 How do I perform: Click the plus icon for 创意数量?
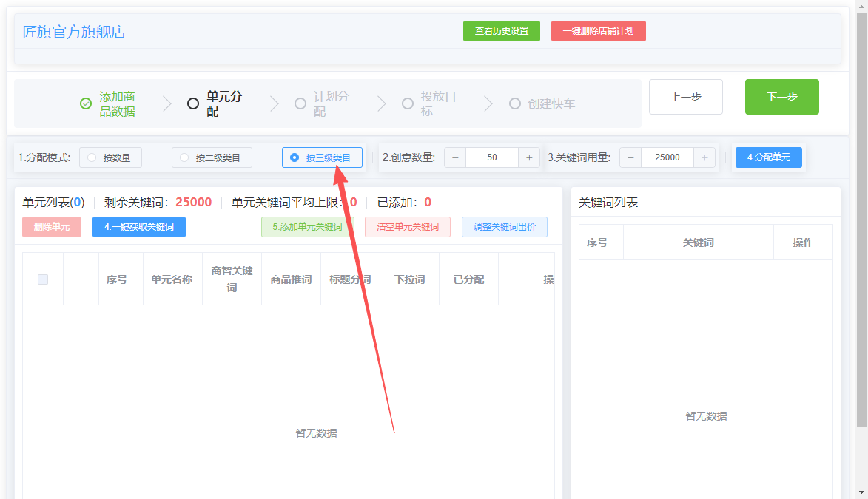coord(529,157)
